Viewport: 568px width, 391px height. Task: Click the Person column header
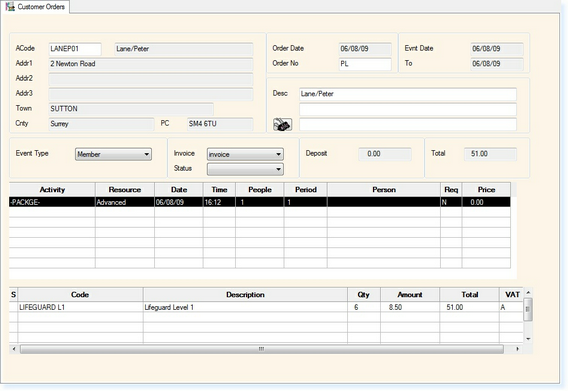pos(384,190)
